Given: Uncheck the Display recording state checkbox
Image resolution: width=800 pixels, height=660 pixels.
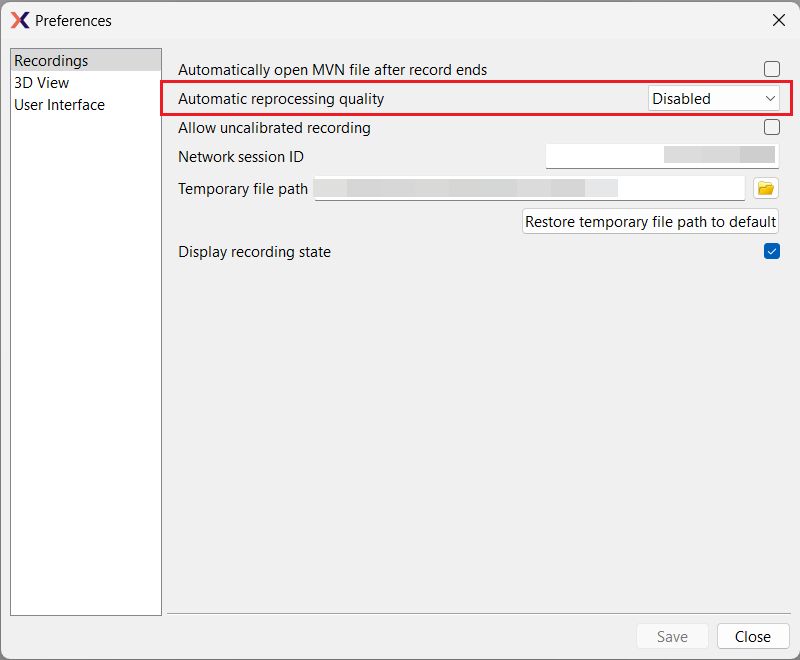Looking at the screenshot, I should [772, 252].
